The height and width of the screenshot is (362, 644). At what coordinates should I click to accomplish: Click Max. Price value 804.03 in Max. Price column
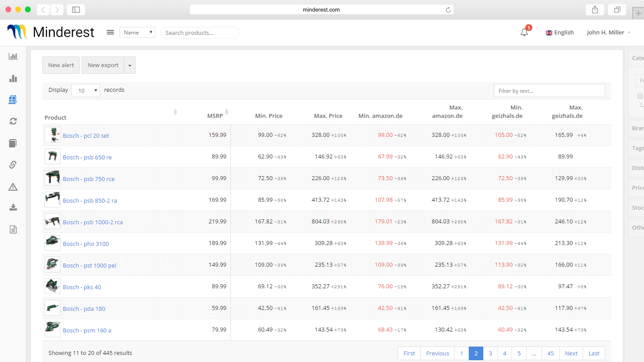tap(320, 221)
